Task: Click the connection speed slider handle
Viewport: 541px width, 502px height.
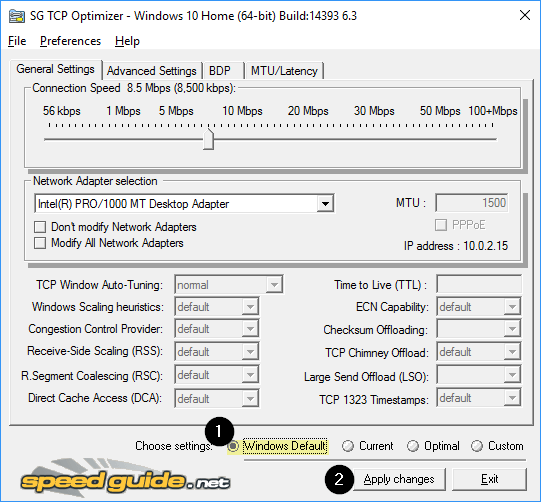Action: (x=208, y=139)
